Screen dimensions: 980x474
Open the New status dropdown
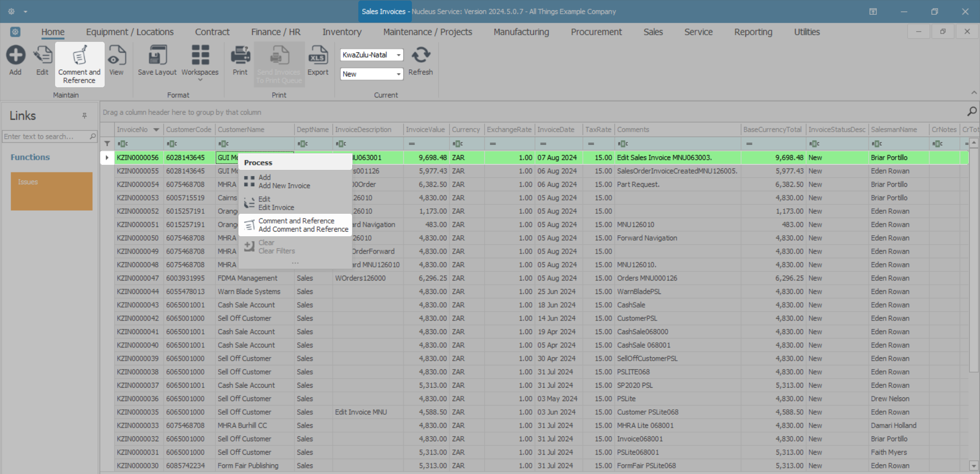[398, 74]
